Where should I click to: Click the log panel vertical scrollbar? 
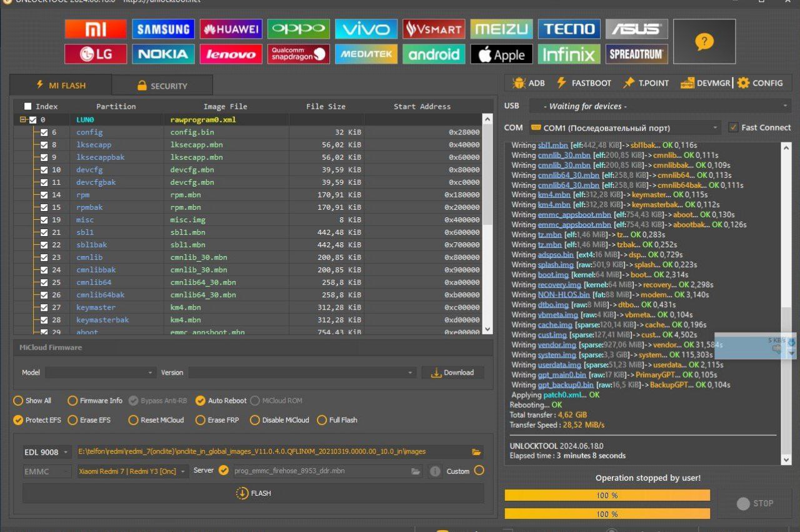(787, 303)
